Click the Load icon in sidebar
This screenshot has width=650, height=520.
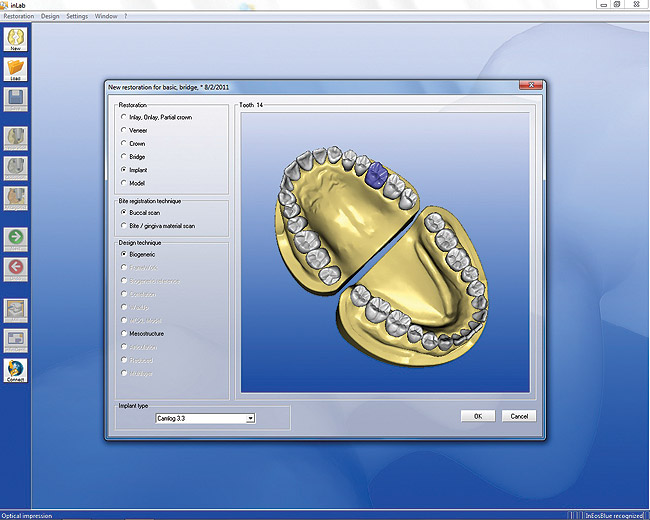tap(17, 69)
